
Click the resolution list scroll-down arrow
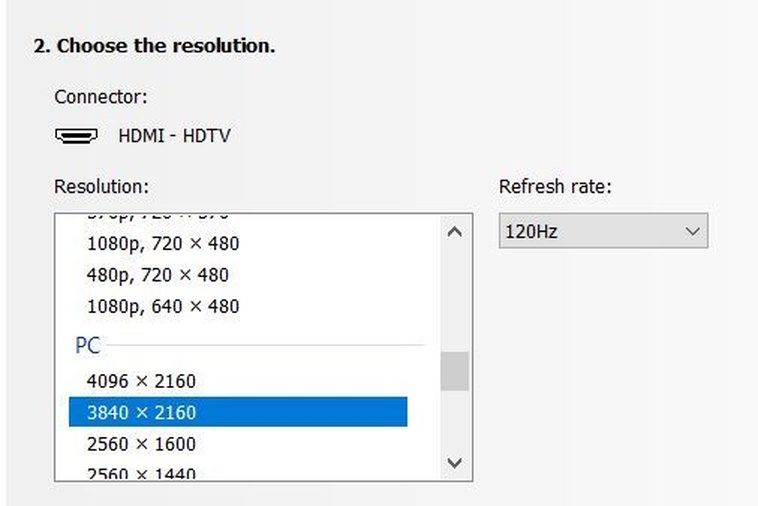[x=454, y=463]
